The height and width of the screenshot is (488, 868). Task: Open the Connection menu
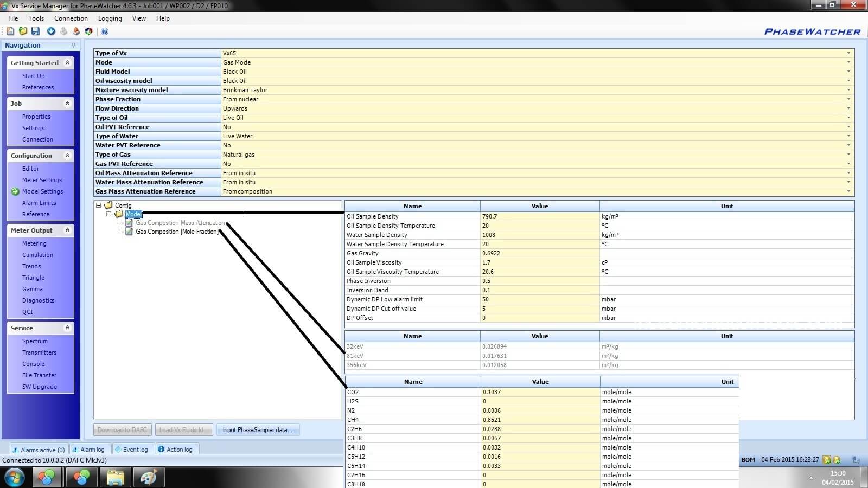pyautogui.click(x=71, y=18)
